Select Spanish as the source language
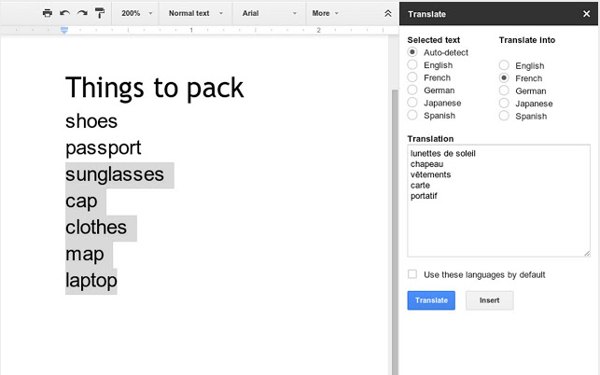This screenshot has width=600, height=375. (x=412, y=115)
